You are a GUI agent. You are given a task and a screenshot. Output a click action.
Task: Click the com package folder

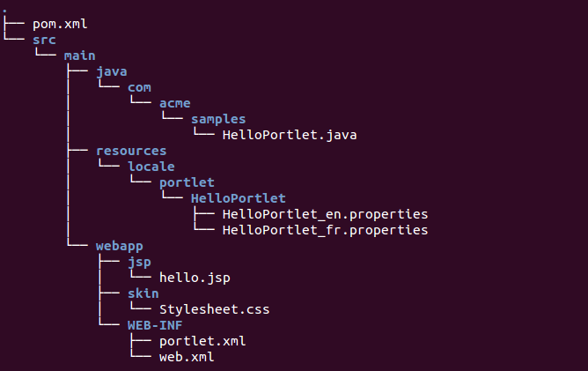(139, 87)
